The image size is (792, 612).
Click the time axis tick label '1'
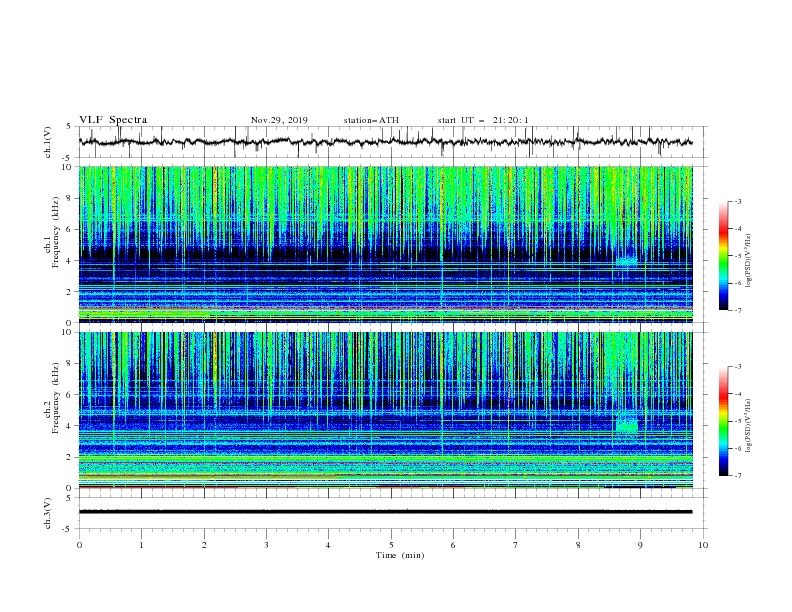[142, 545]
